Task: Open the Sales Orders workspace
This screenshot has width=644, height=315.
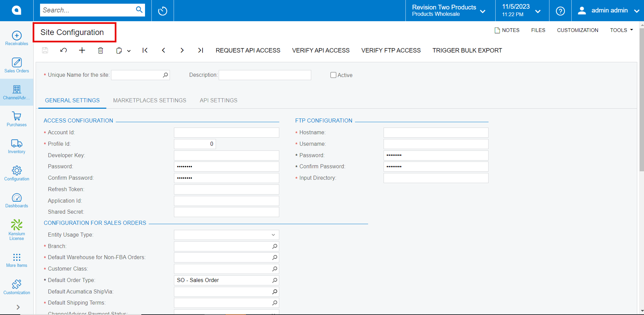Action: click(16, 65)
